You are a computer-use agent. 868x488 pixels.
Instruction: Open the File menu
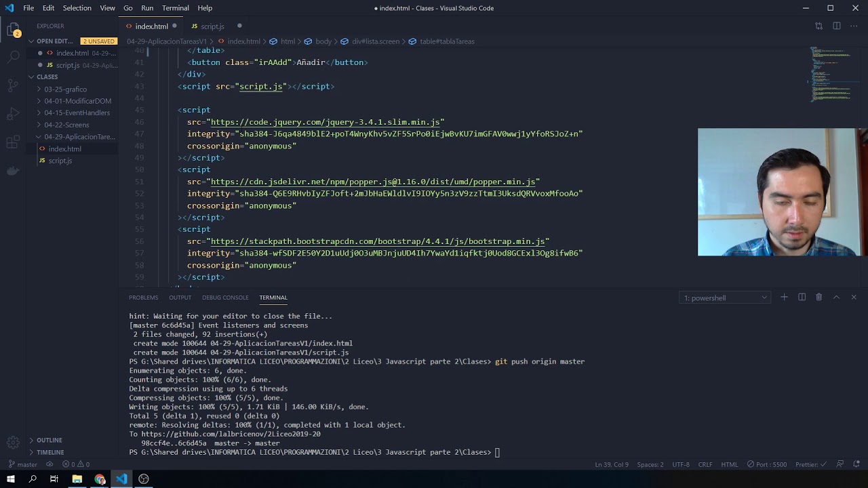tap(28, 8)
